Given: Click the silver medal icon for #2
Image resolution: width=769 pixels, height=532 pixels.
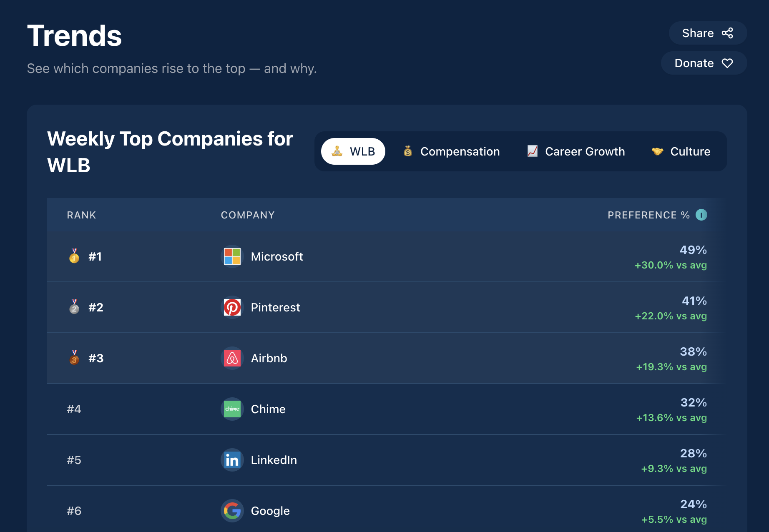Looking at the screenshot, I should point(74,307).
